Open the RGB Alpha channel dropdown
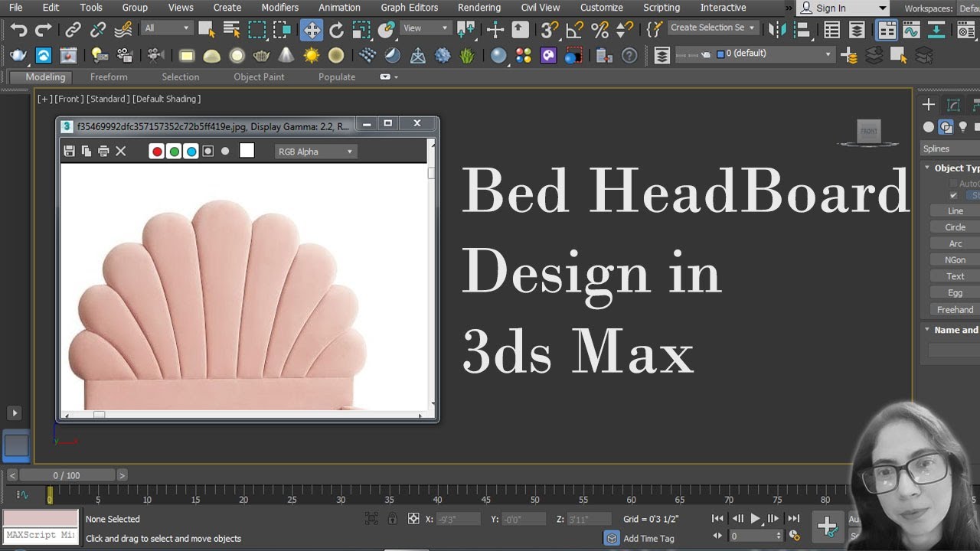This screenshot has height=551, width=980. 315,152
